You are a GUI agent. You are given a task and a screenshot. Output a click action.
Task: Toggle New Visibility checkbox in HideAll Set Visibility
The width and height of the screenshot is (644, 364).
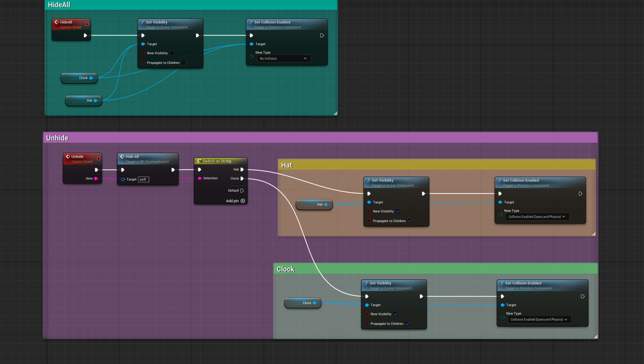(172, 53)
